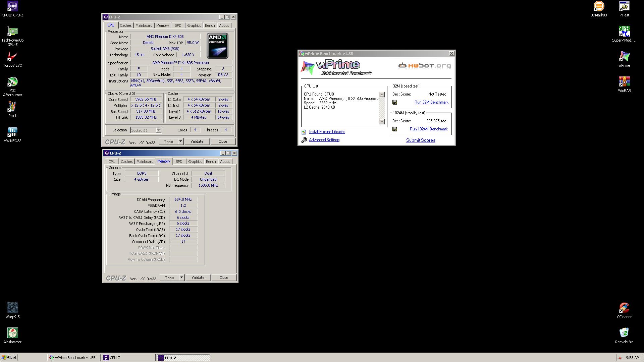Image resolution: width=644 pixels, height=362 pixels.
Task: Open TechPowerUp GPU-Z desktop icon
Action: [12, 36]
